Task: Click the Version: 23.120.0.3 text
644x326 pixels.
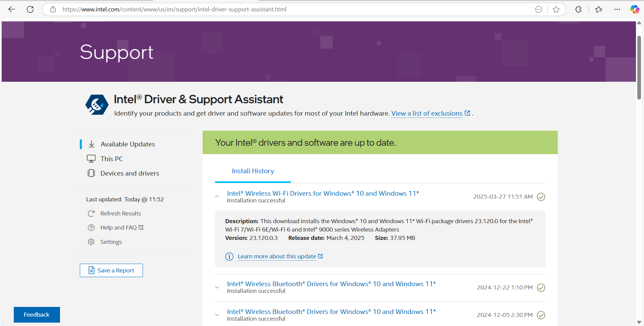Action: tap(252, 238)
